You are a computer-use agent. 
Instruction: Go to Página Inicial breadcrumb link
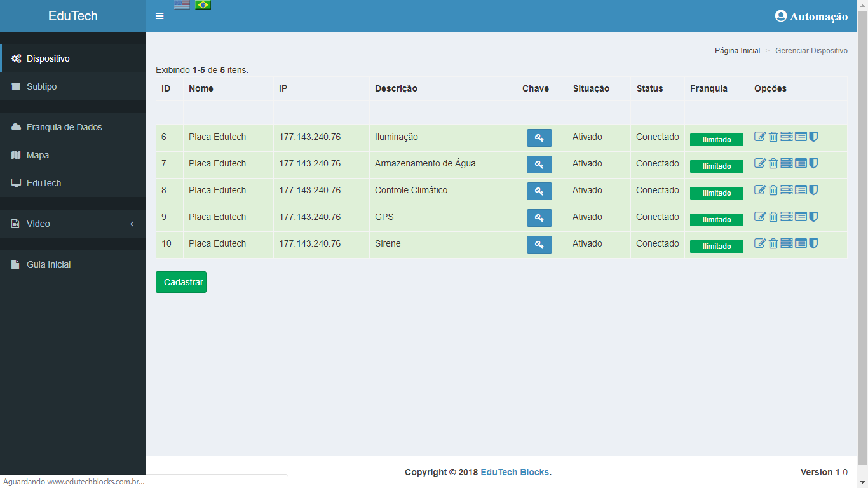737,51
